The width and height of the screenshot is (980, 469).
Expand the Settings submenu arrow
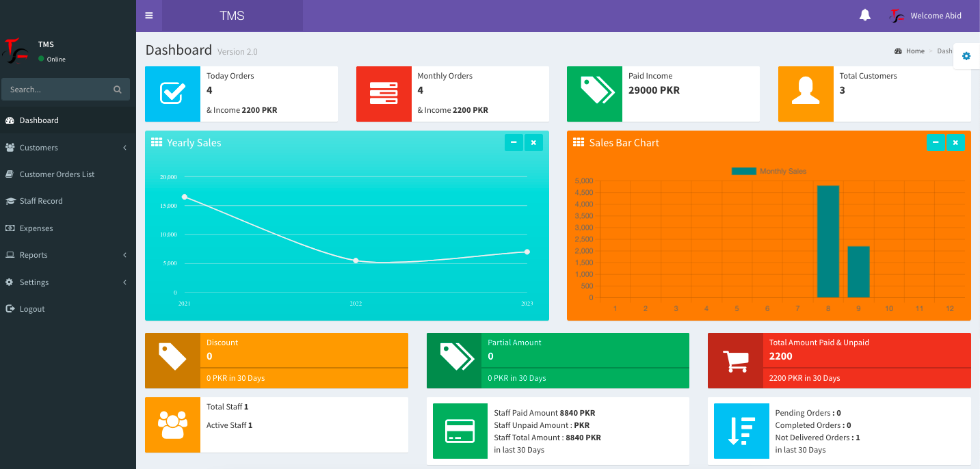coord(124,282)
